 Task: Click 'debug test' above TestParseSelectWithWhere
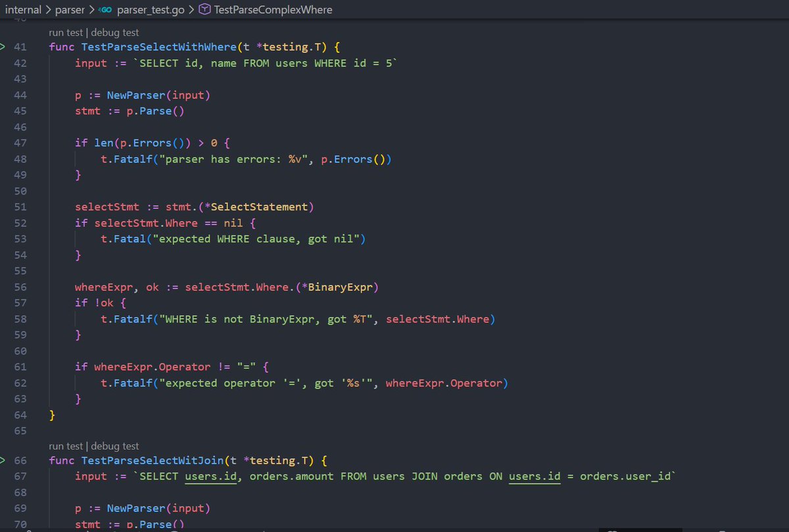coord(115,32)
